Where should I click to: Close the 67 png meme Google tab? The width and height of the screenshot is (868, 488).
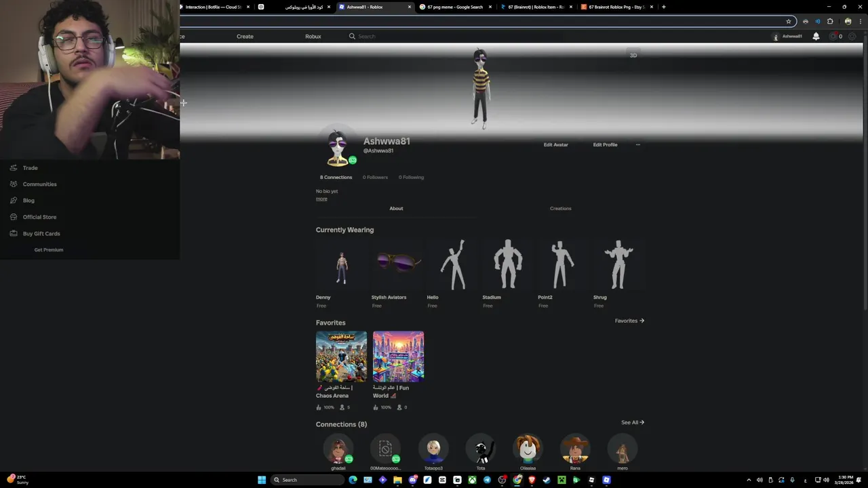490,7
